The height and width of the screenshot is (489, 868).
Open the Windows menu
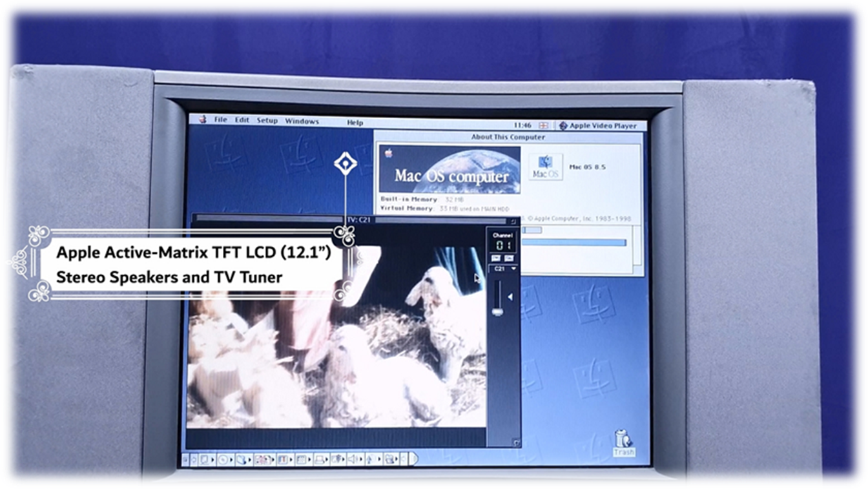coord(302,121)
